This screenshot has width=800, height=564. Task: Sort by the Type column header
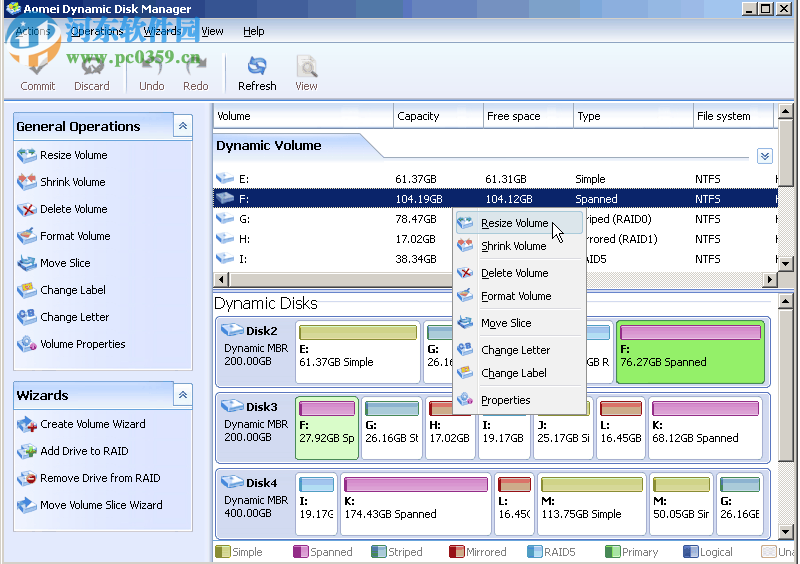pos(633,116)
